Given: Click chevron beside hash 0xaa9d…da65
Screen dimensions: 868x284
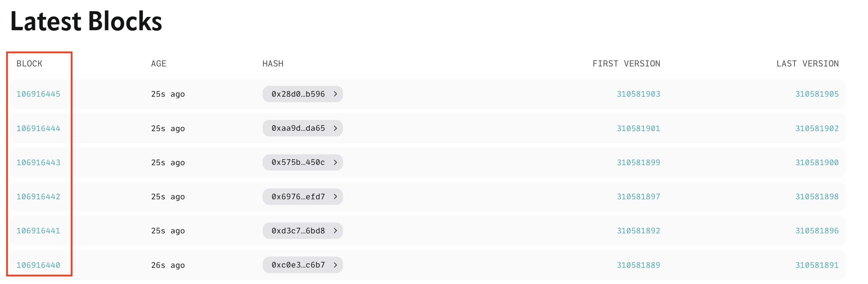Looking at the screenshot, I should (335, 128).
